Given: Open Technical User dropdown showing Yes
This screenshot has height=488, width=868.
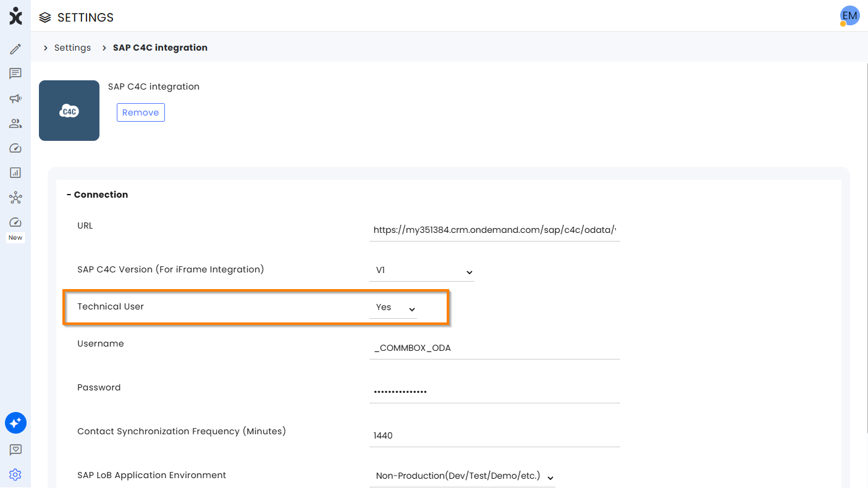Looking at the screenshot, I should [394, 308].
